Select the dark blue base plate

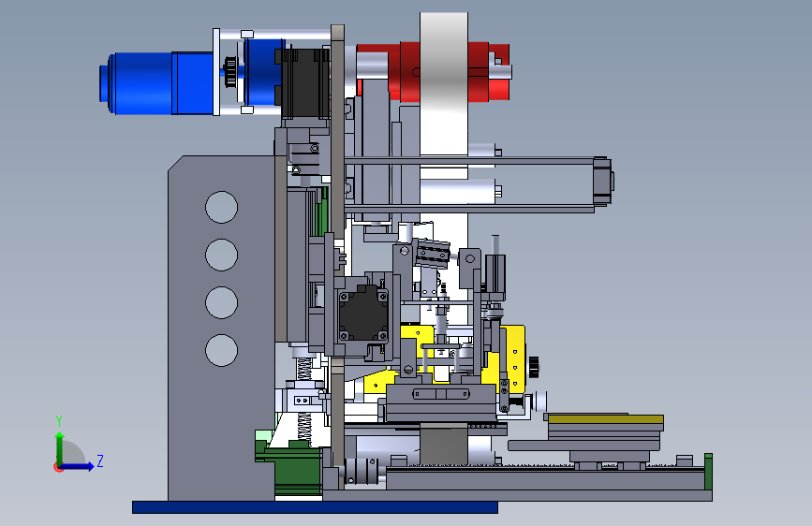click(315, 507)
